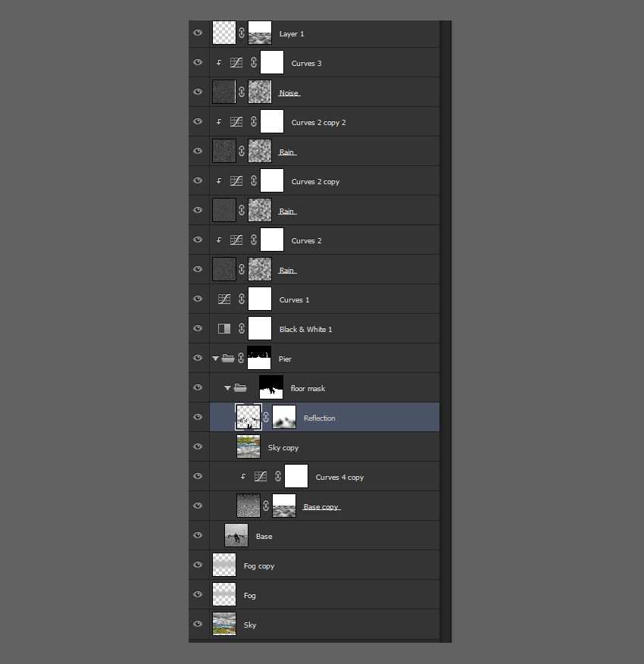This screenshot has height=664, width=644.
Task: Unlink mask on Curves 1 layer
Action: pos(242,299)
